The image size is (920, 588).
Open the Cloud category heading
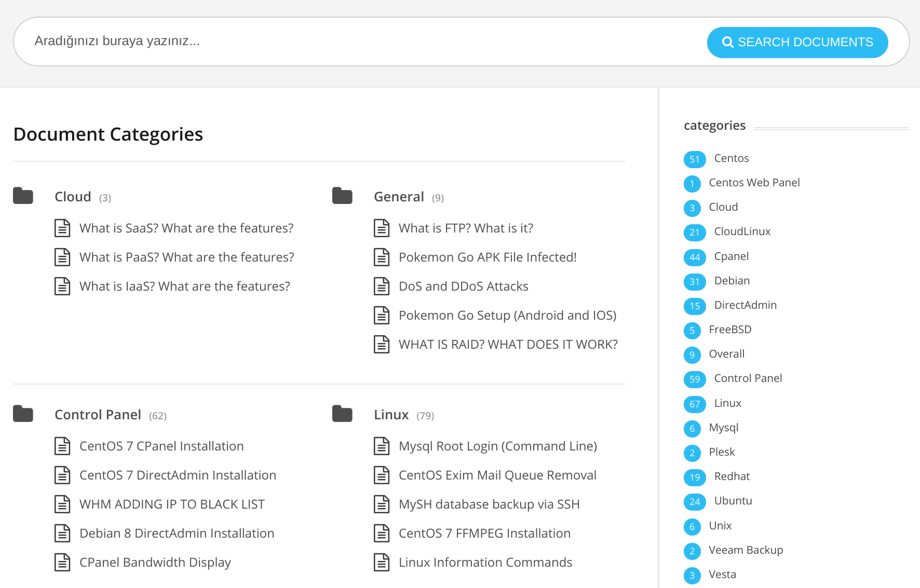pyautogui.click(x=73, y=197)
